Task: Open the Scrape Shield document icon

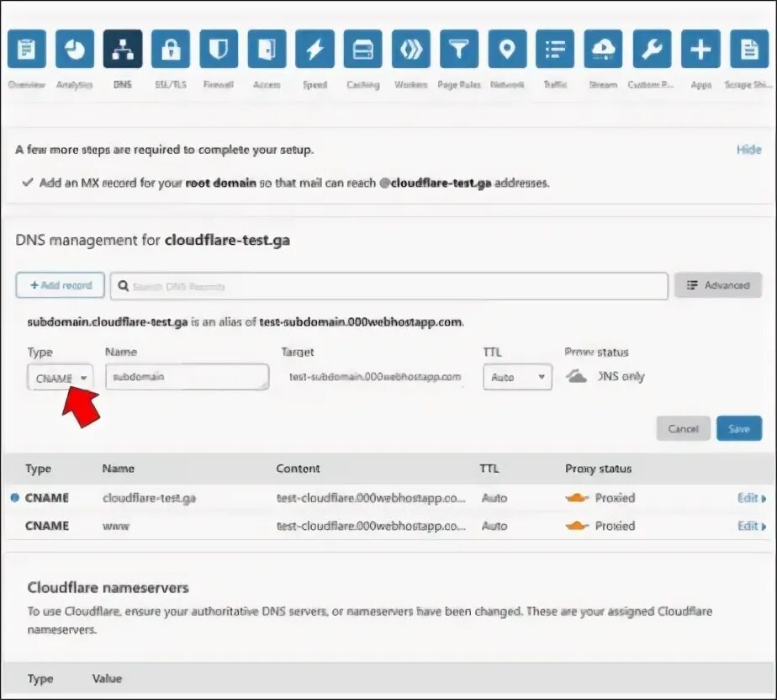Action: [749, 49]
